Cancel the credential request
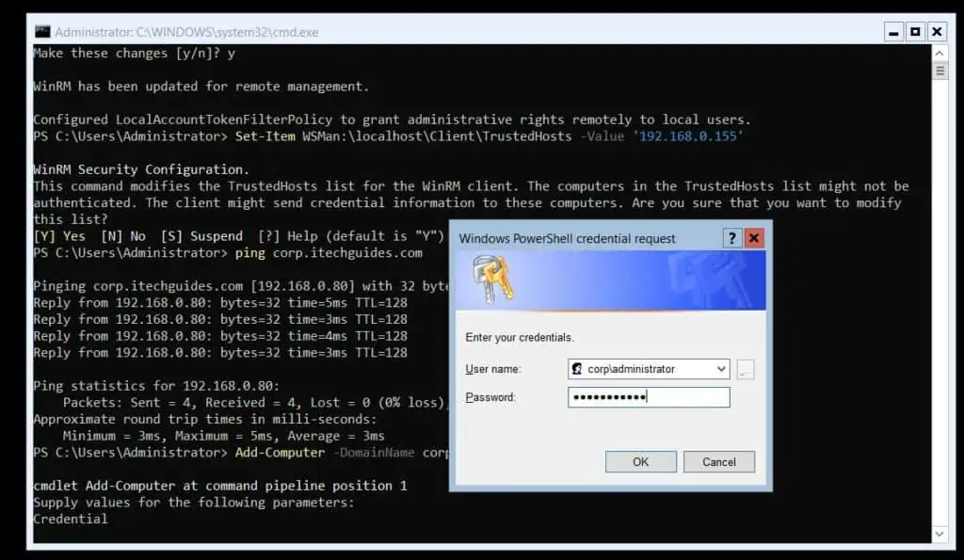This screenshot has width=964, height=560. [718, 461]
